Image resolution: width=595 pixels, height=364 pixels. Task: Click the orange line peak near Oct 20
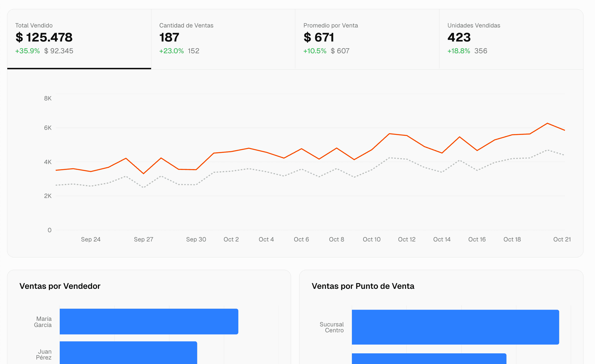click(547, 123)
